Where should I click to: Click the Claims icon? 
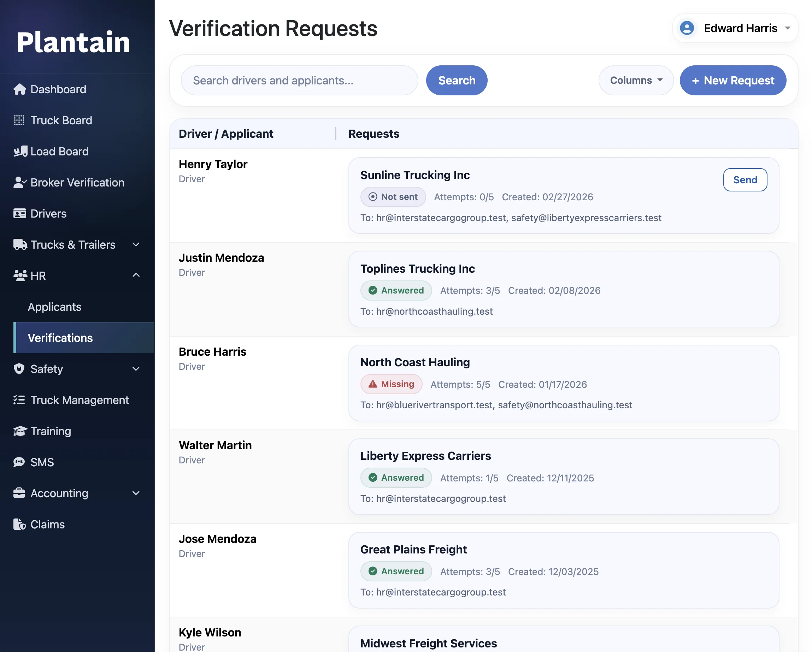click(x=19, y=524)
